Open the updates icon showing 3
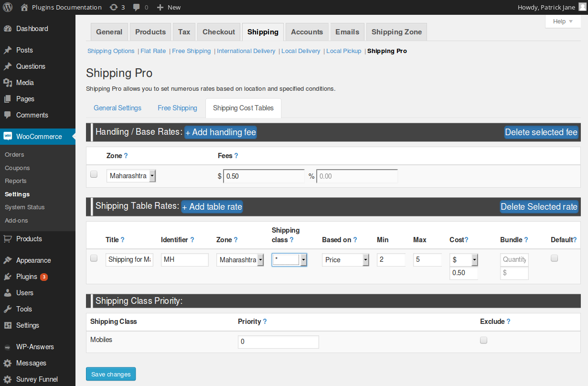 [x=114, y=7]
